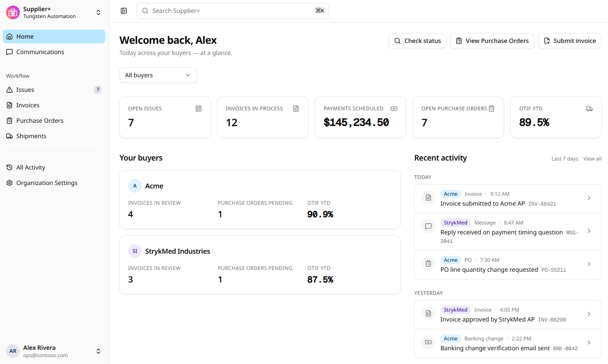Screen dimensions: 608x364
Task: Click StrykMed's 87.5% OTIF value
Action: tap(320, 279)
